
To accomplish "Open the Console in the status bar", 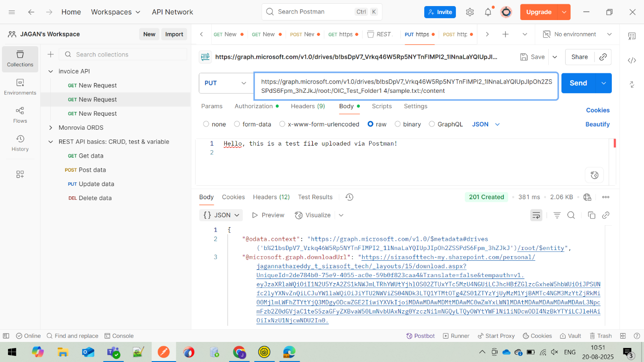I will (x=119, y=336).
